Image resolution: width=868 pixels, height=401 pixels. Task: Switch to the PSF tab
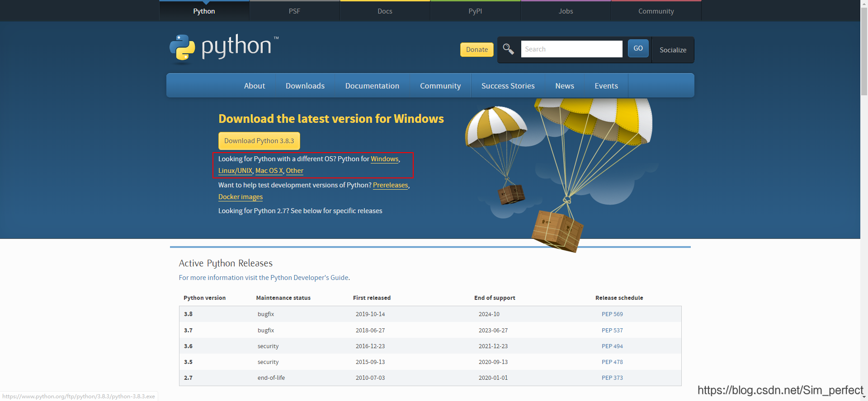pyautogui.click(x=294, y=11)
